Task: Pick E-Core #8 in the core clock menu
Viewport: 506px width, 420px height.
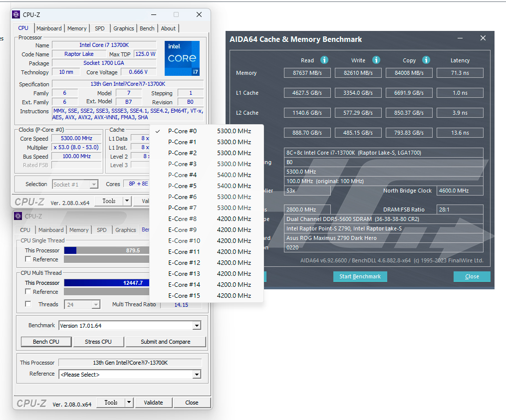Action: coord(207,218)
